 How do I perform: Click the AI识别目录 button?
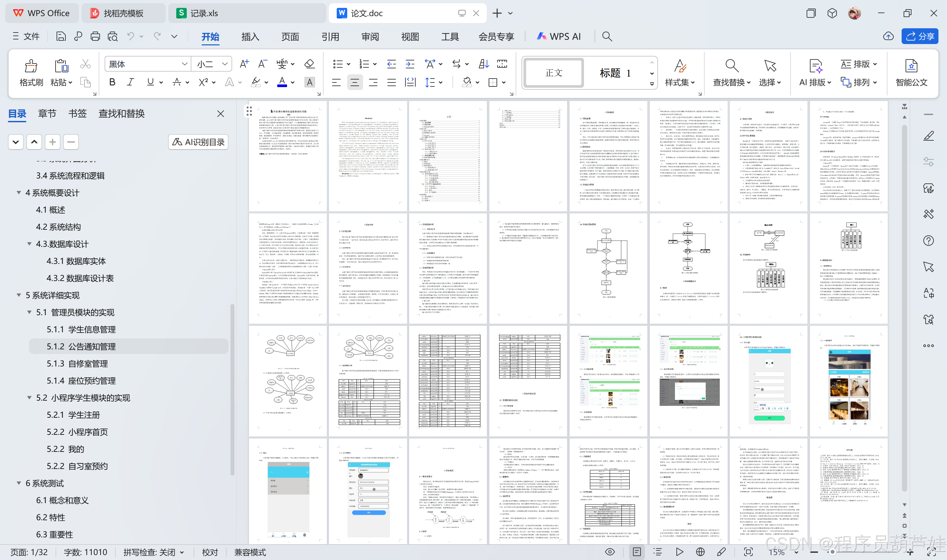tap(199, 142)
